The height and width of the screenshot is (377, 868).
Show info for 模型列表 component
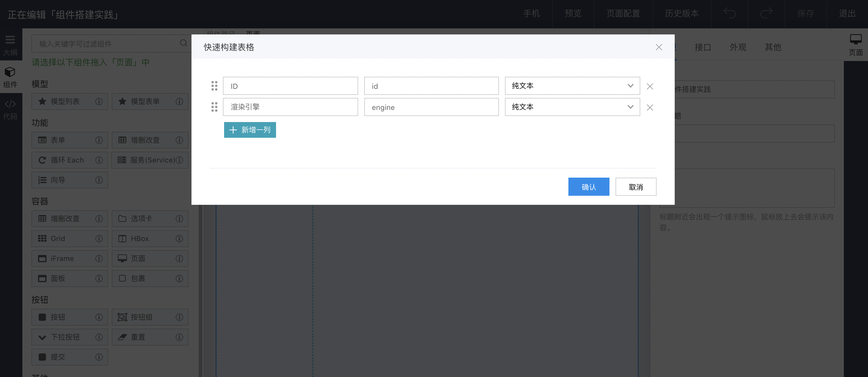point(99,101)
